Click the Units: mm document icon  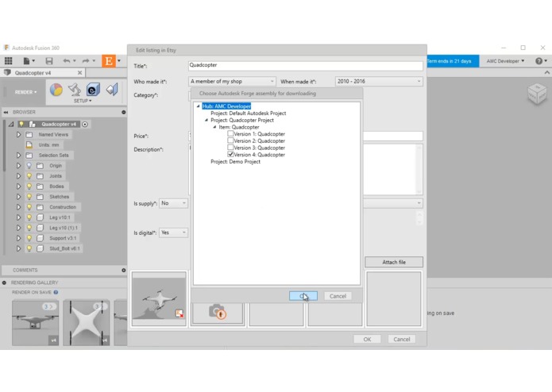29,145
